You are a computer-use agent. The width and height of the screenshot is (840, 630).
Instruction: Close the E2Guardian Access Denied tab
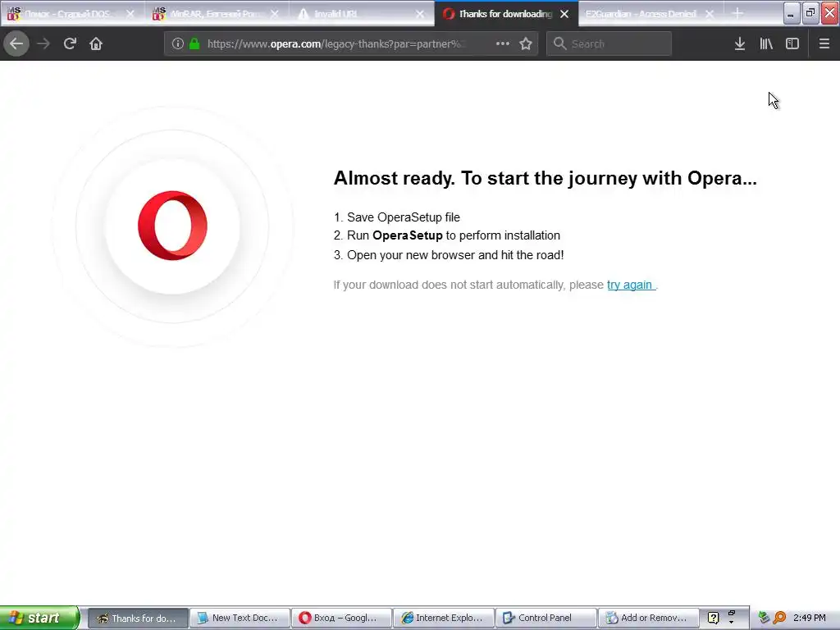(710, 14)
